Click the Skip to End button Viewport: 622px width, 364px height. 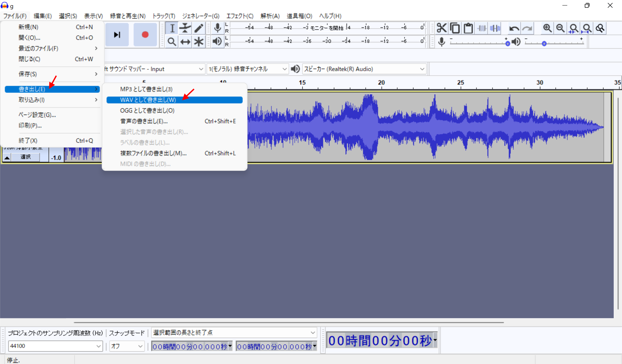(117, 35)
